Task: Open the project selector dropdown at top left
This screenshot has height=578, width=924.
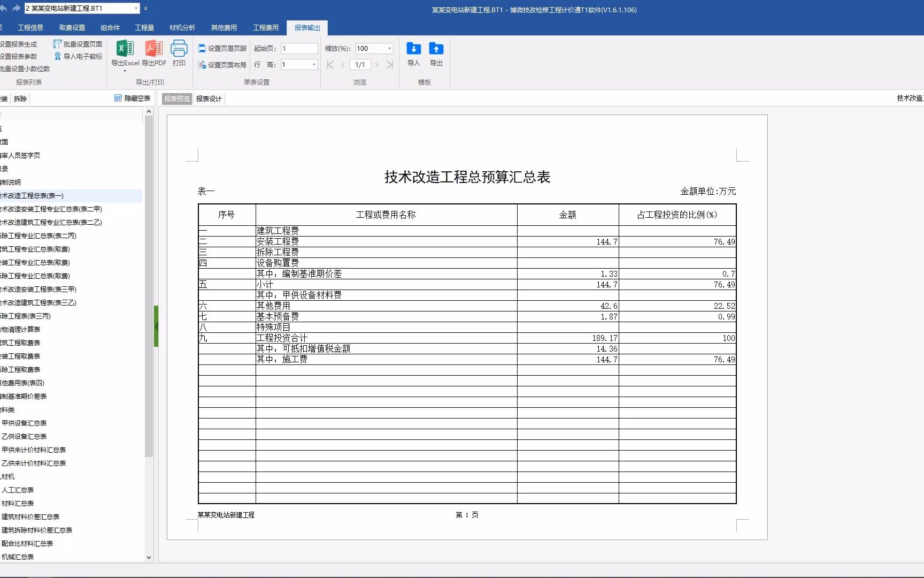Action: click(x=136, y=8)
